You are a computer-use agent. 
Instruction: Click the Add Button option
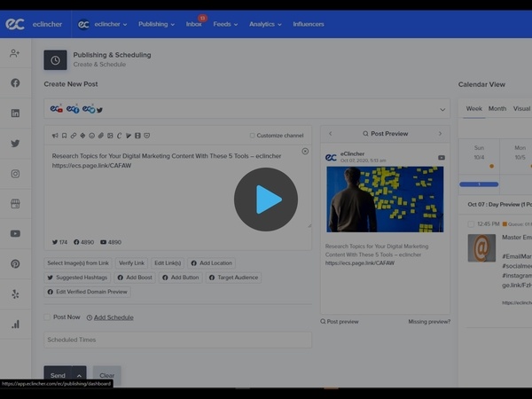coord(181,278)
